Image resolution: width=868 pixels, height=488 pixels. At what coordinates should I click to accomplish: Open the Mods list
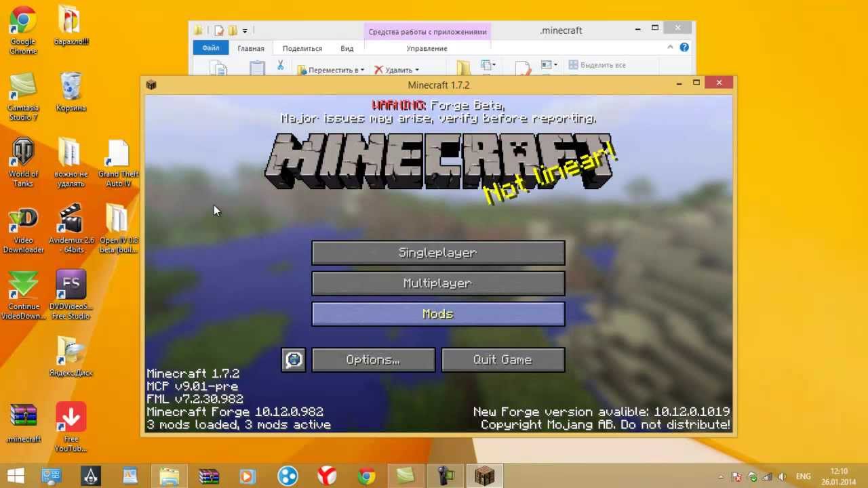click(438, 314)
